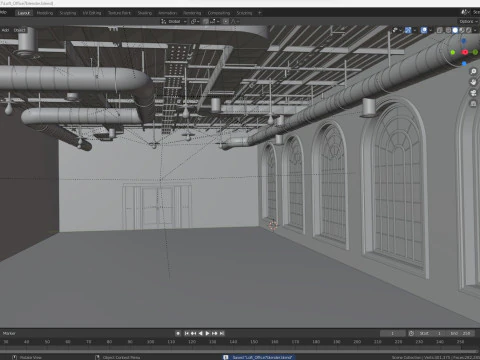Image resolution: width=480 pixels, height=360 pixels.
Task: Switch to the UV Editing workspace
Action: pos(92,13)
